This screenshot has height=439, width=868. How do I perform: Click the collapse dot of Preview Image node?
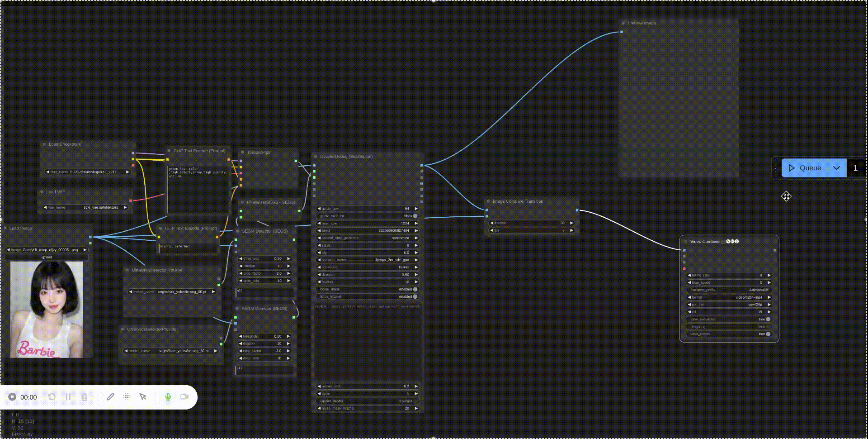pyautogui.click(x=623, y=23)
